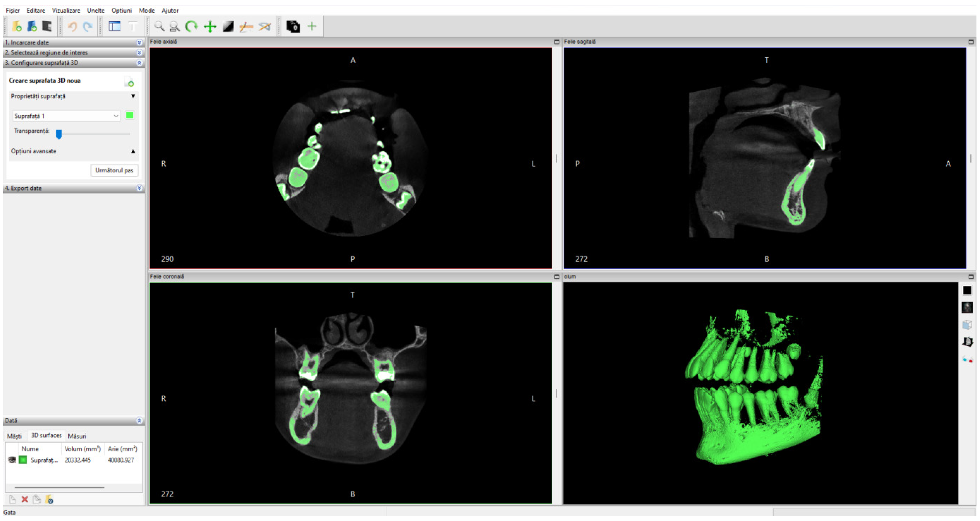
Task: Toggle the red-cyan stereo glasses mode
Action: pyautogui.click(x=967, y=359)
